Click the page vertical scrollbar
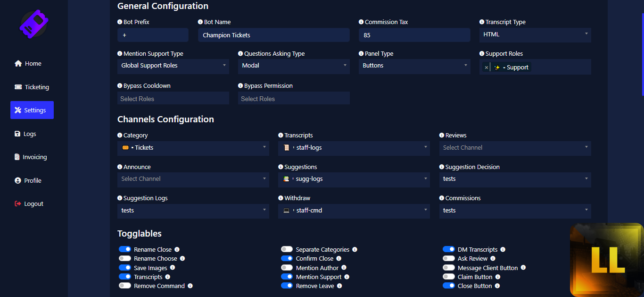The height and width of the screenshot is (297, 644). [x=642, y=47]
